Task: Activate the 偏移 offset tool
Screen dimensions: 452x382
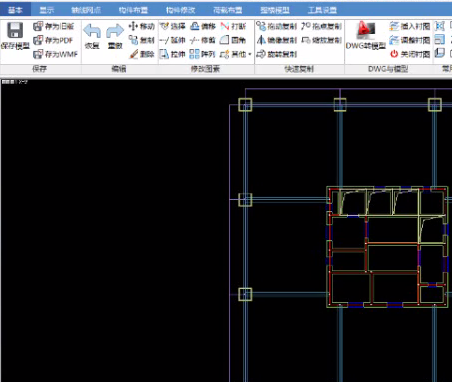Action: click(x=203, y=26)
